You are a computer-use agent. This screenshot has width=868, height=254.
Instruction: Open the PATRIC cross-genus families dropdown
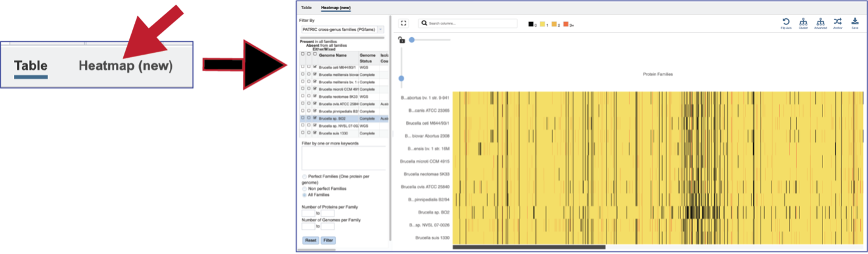(342, 29)
